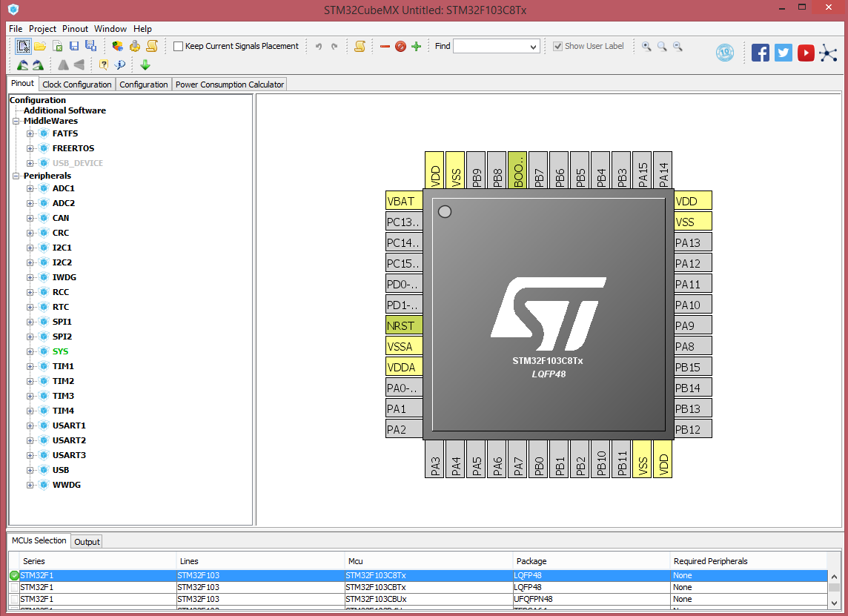Click the flip vertical triangles icon
Viewport: 848px width, 616px height.
click(79, 65)
